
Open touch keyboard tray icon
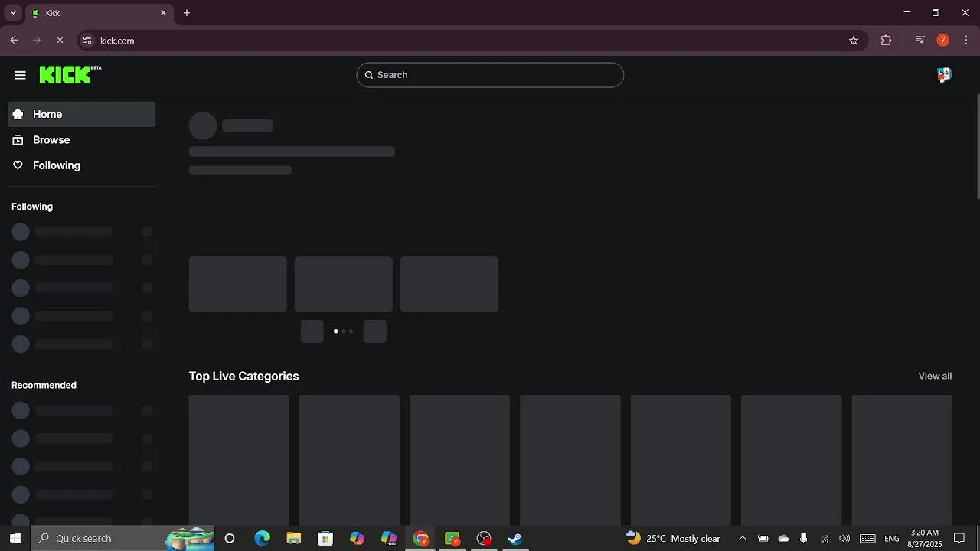pos(867,538)
